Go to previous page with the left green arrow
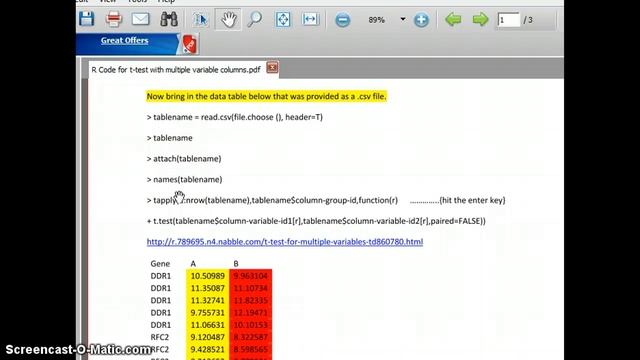Image resolution: width=640 pixels, height=360 pixels. (x=453, y=19)
